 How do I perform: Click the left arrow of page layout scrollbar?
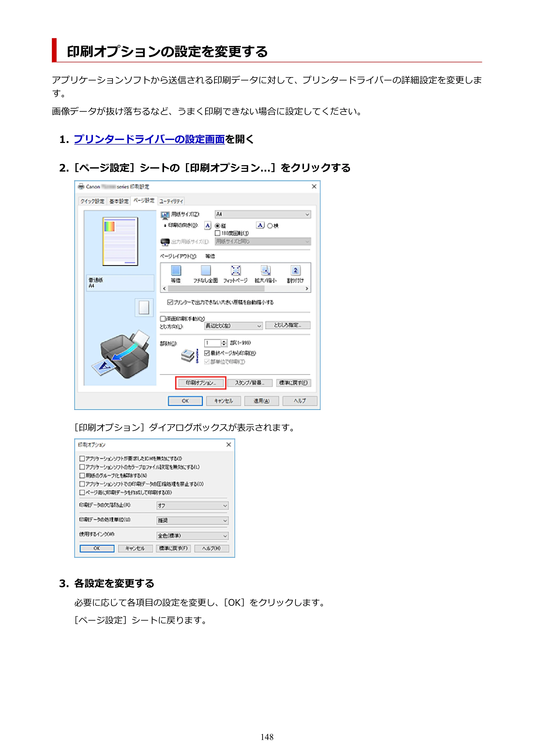point(164,288)
